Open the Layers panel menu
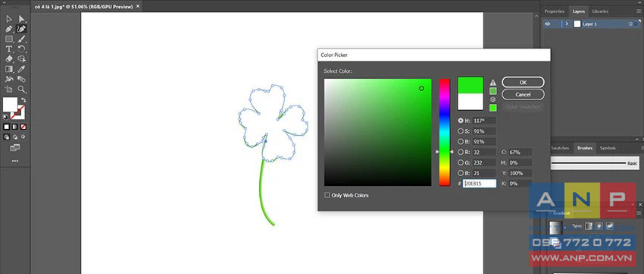 click(638, 11)
